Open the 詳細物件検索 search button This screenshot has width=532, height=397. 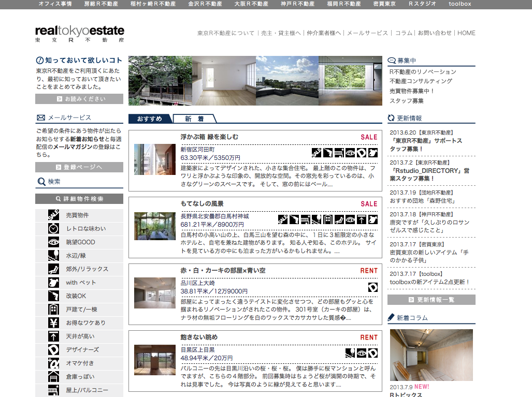coord(79,199)
